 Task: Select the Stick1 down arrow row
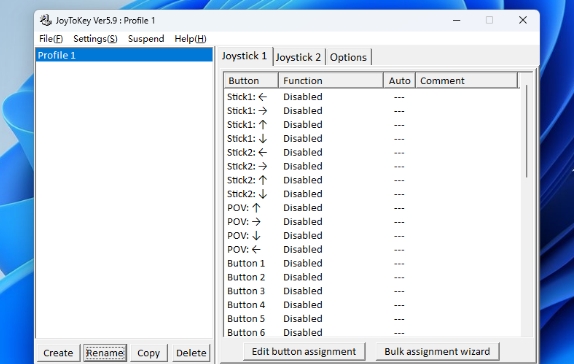372,139
